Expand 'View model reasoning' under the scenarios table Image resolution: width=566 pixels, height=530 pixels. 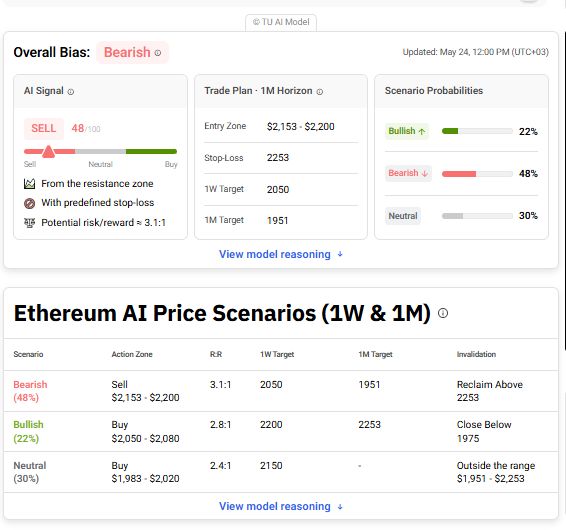coord(281,506)
